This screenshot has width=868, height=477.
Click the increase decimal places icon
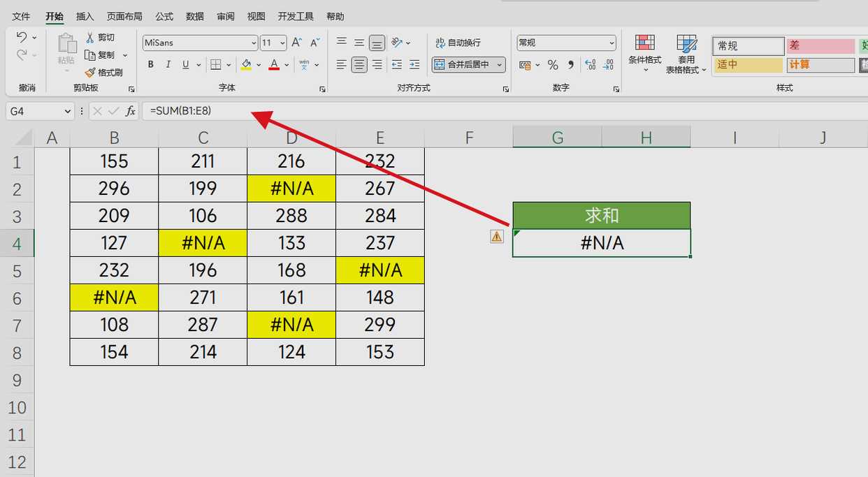coord(590,65)
